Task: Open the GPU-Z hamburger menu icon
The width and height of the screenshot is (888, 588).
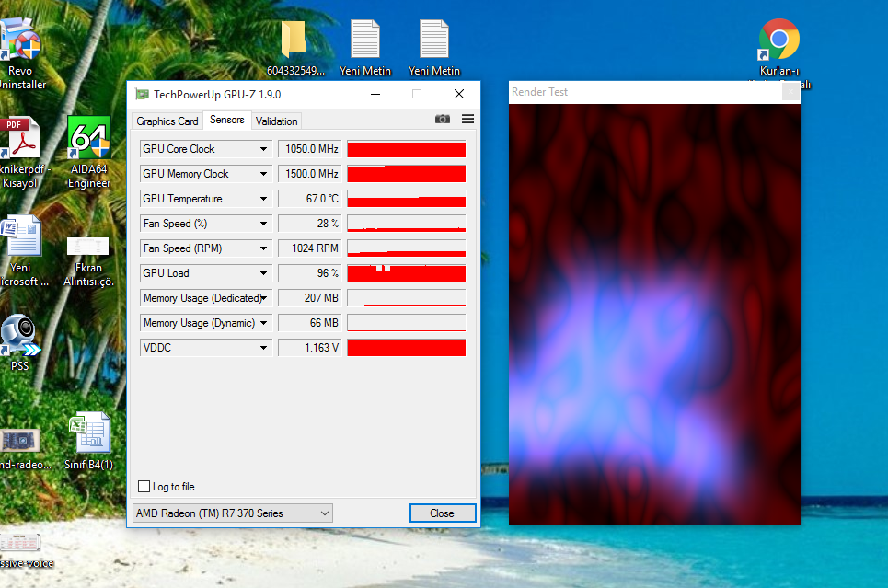Action: [467, 120]
